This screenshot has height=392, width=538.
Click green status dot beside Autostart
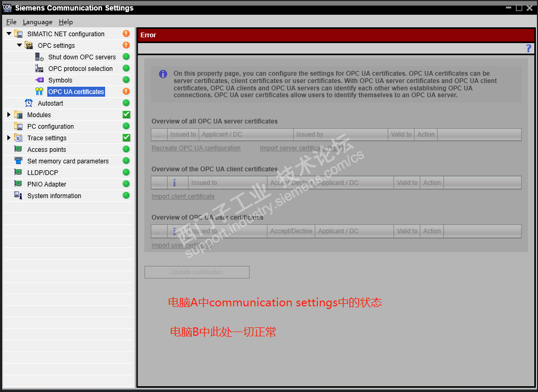coord(126,102)
